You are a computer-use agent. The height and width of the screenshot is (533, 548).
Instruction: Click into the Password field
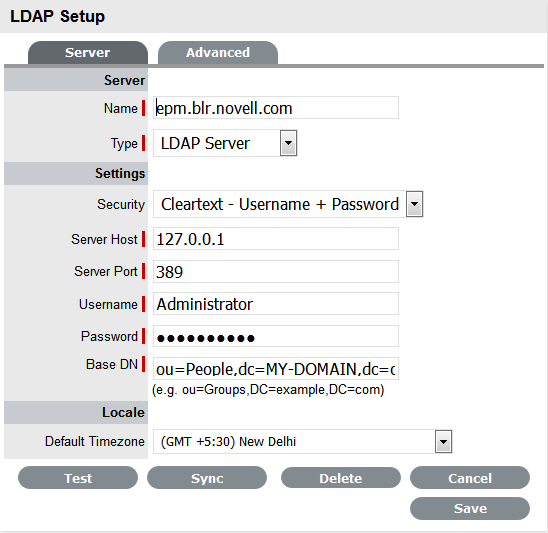(x=276, y=336)
